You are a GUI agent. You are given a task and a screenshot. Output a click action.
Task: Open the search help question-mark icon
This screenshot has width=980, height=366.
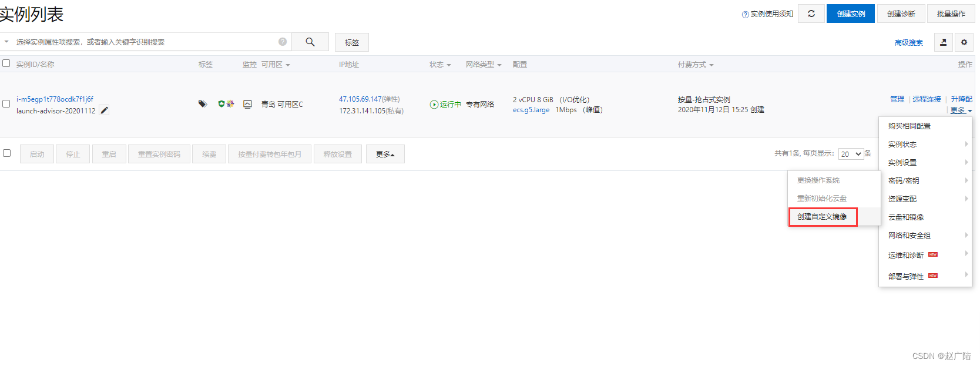coord(283,42)
